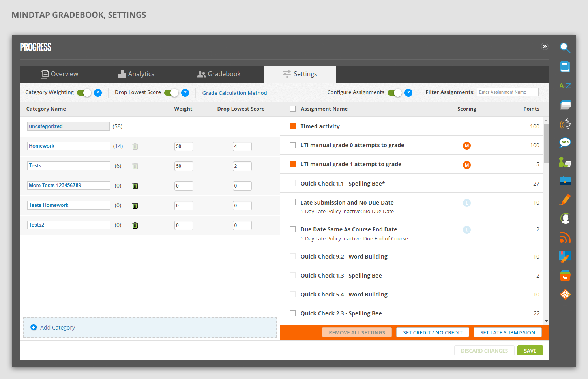Click the scroll down arrow in the assignment list
The width and height of the screenshot is (588, 379).
[x=546, y=321]
